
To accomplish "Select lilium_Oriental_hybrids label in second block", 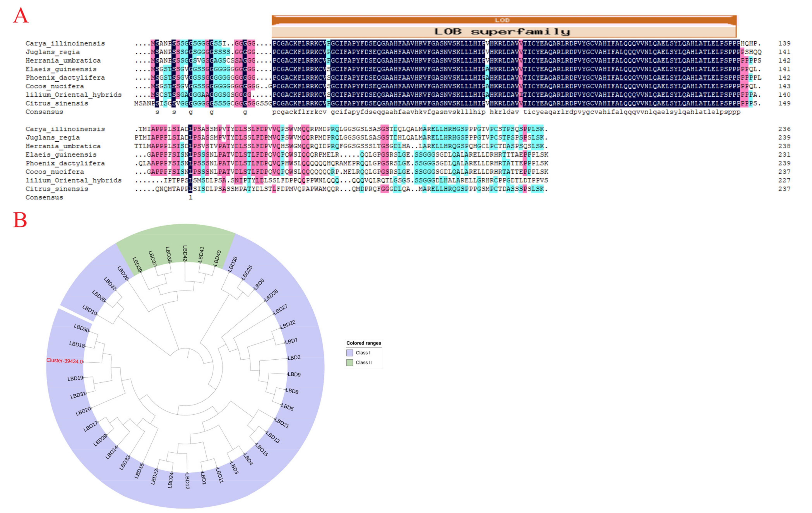I will pyautogui.click(x=74, y=180).
